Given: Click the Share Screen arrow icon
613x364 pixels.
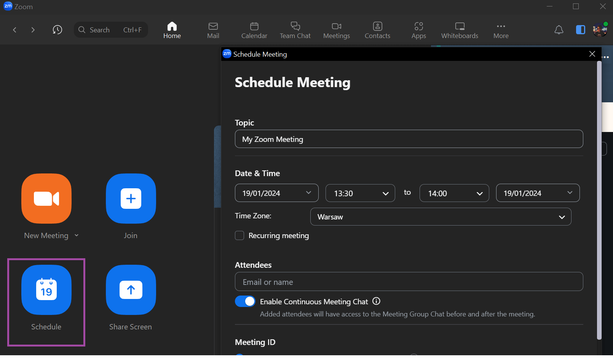Looking at the screenshot, I should [131, 290].
